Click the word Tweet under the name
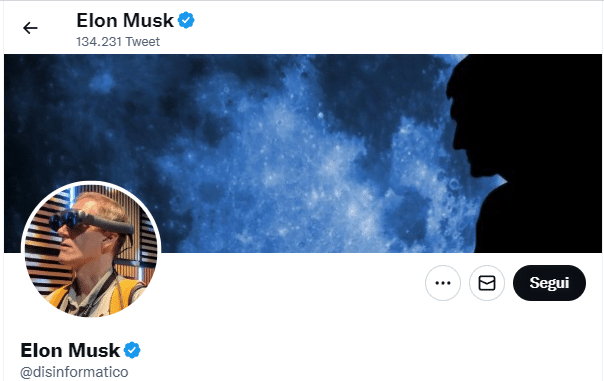This screenshot has width=604, height=381. coord(143,42)
